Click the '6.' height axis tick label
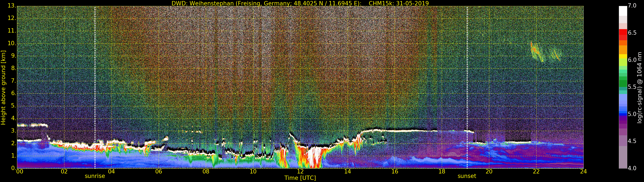The image size is (644, 182). (14, 93)
